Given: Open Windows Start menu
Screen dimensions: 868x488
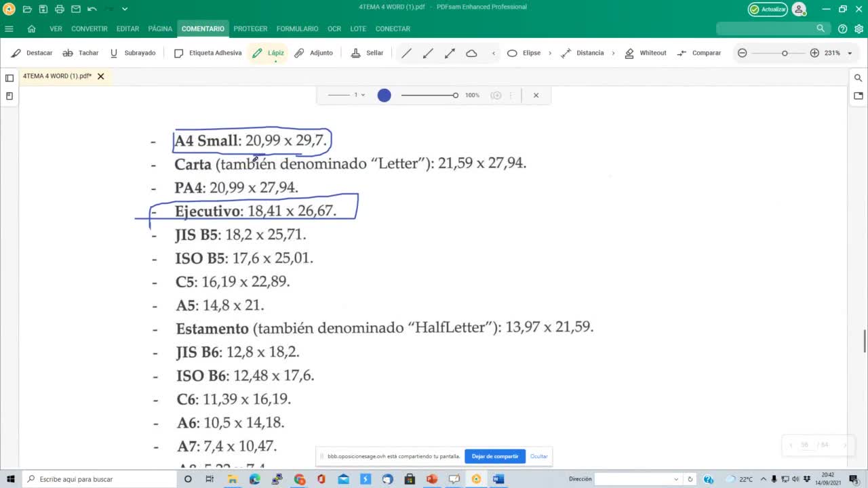Looking at the screenshot, I should [x=10, y=479].
